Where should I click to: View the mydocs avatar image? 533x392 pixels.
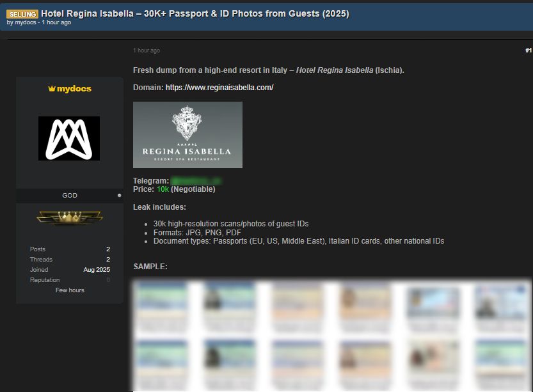[69, 138]
